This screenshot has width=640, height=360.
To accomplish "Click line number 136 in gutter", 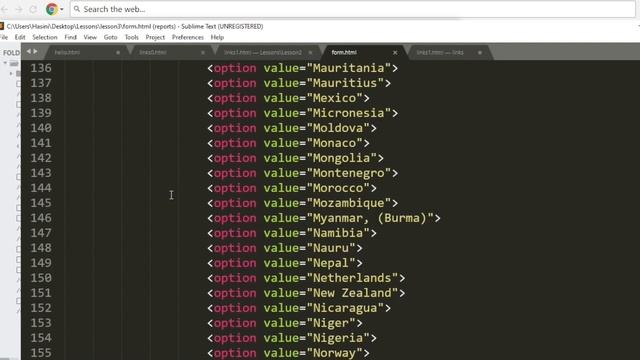I will click(x=41, y=68).
